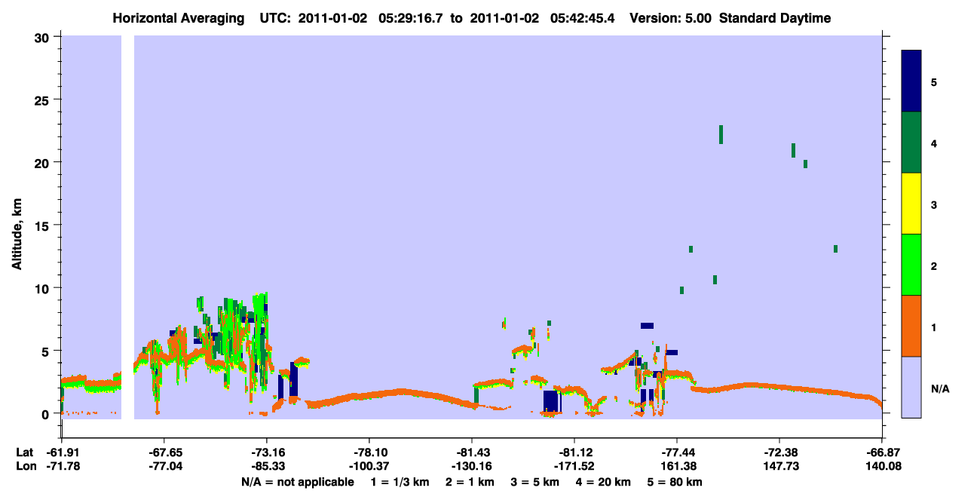Click the 'Lon' row label
This screenshot has width=980, height=503.
pos(26,466)
